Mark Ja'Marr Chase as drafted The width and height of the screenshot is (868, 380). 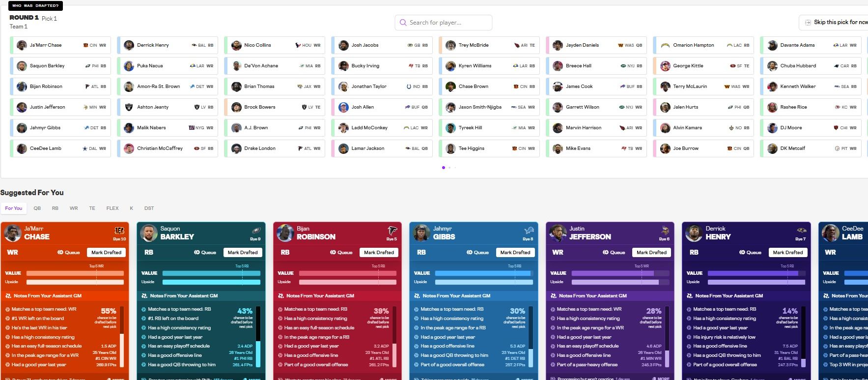106,253
